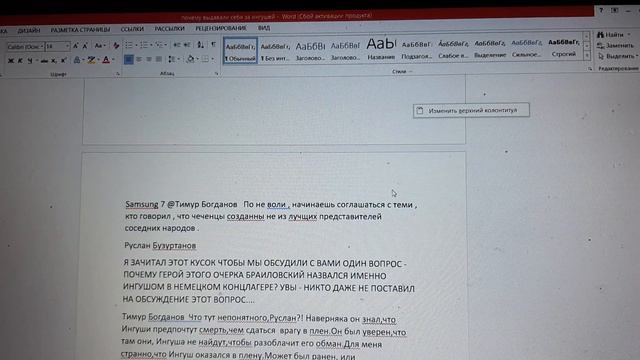Open the highlight color dropdown arrow

pyautogui.click(x=98, y=60)
